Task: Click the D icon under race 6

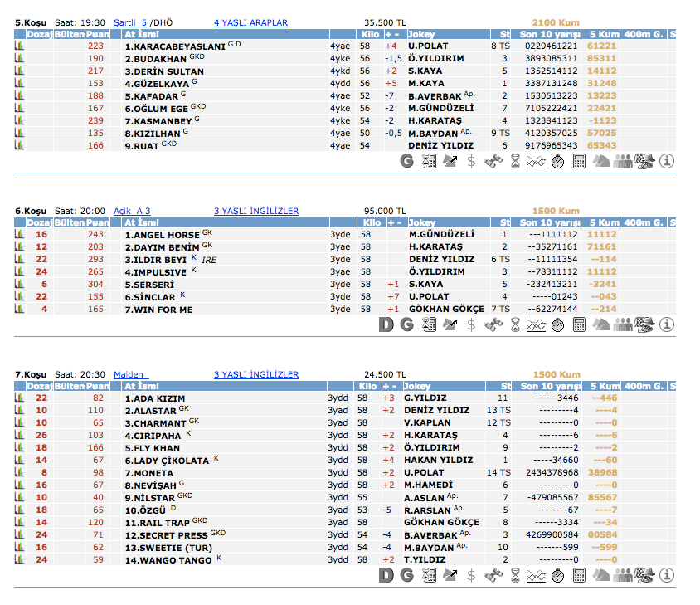Action: click(385, 324)
